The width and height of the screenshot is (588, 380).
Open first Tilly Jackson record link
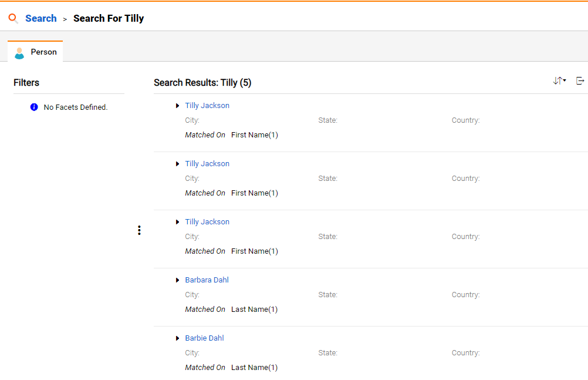click(x=207, y=106)
